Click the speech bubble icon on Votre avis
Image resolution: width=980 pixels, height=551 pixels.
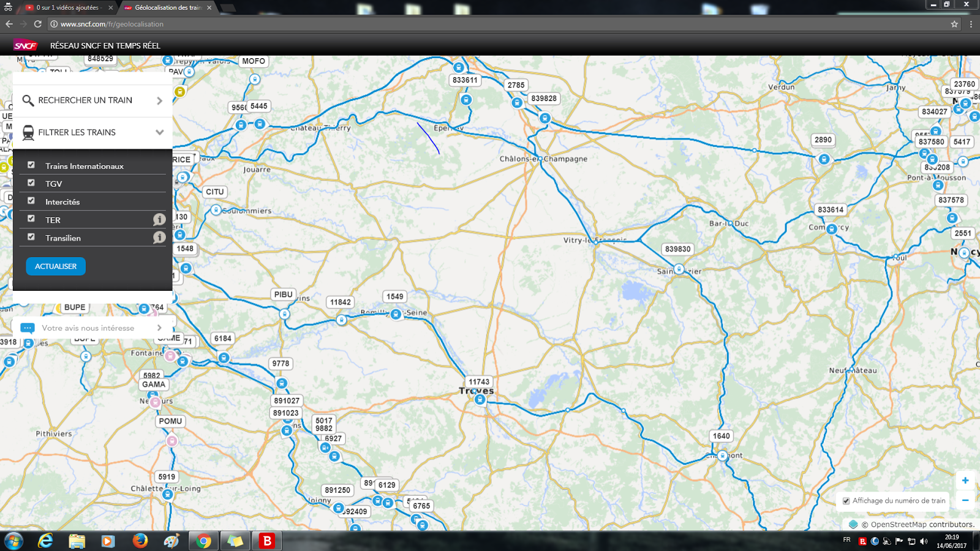(27, 328)
